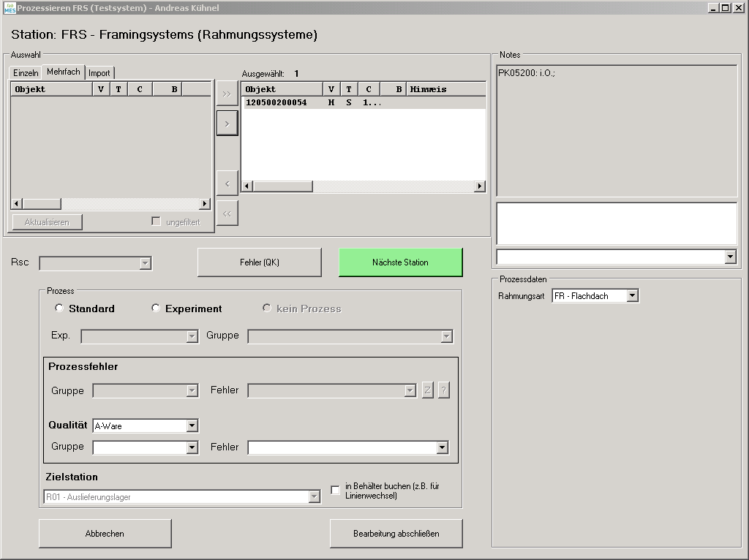The width and height of the screenshot is (749, 560).
Task: Open the dropdown below the Notes text field
Action: pyautogui.click(x=729, y=257)
